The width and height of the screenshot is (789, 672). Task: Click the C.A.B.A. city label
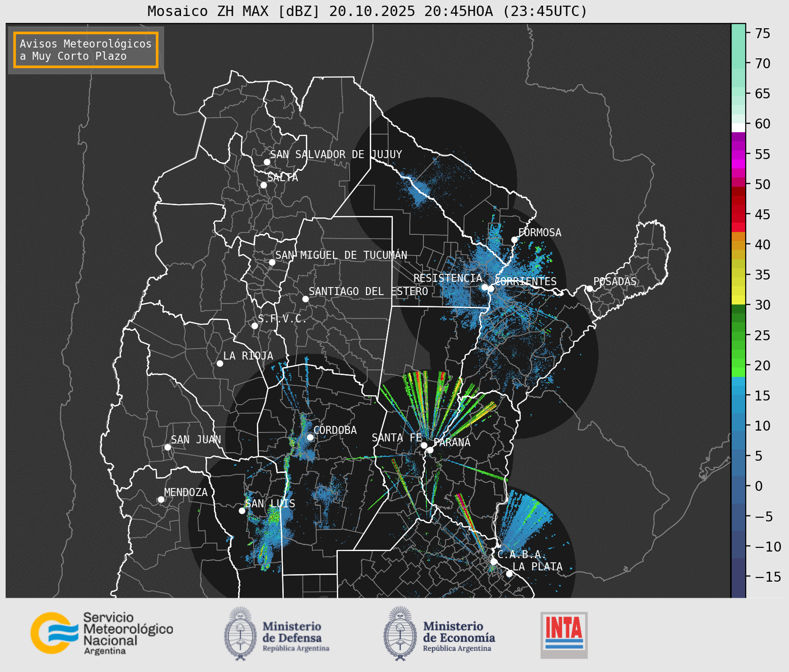pyautogui.click(x=522, y=554)
